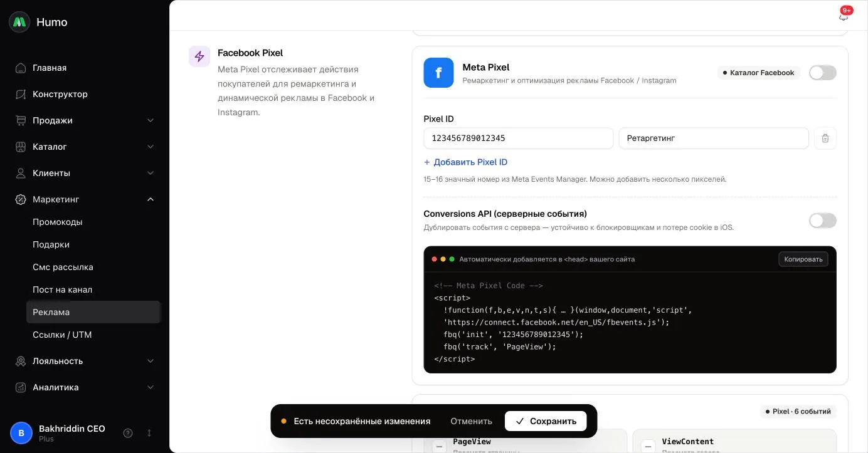Click the Конструктор sidebar icon
The height and width of the screenshot is (453, 868).
tap(21, 94)
